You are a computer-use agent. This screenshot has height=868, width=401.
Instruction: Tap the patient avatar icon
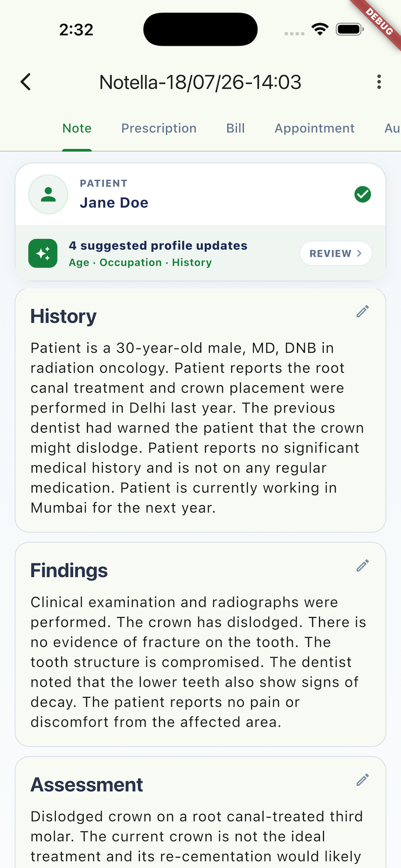tap(48, 194)
